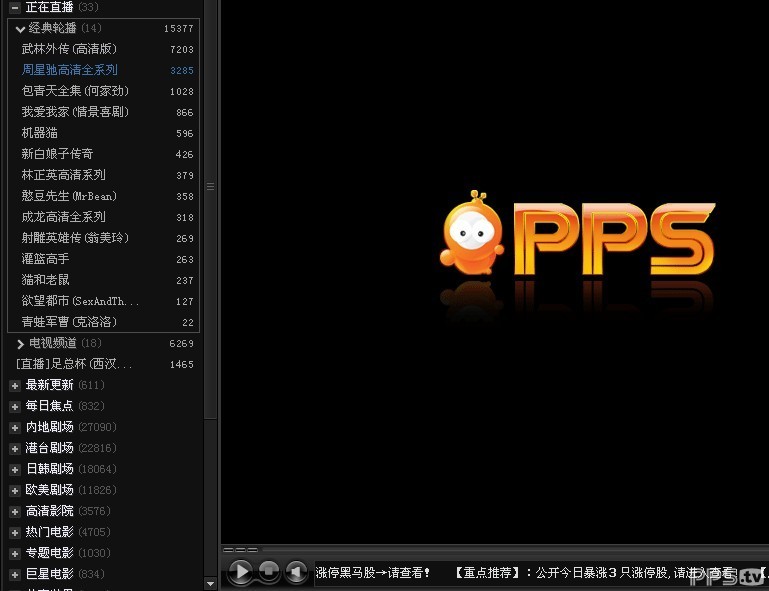Open 射雕英雄传 (翁美玲) channel

pos(103,238)
